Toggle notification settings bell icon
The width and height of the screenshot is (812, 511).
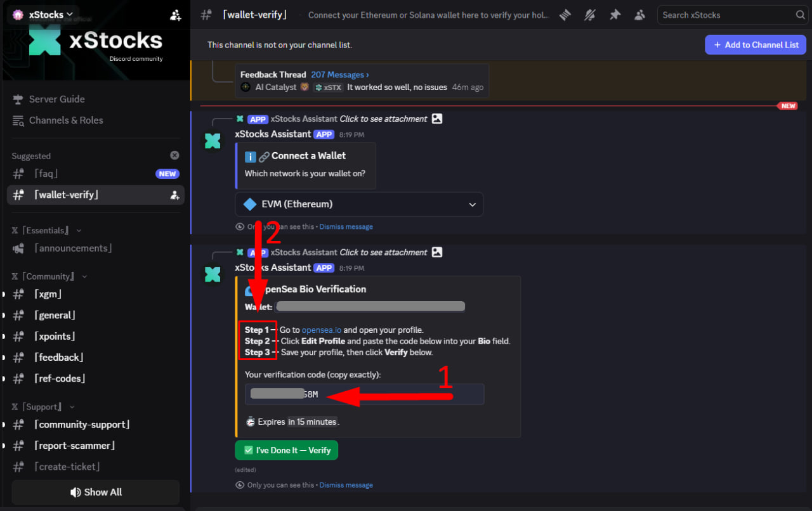pos(590,15)
